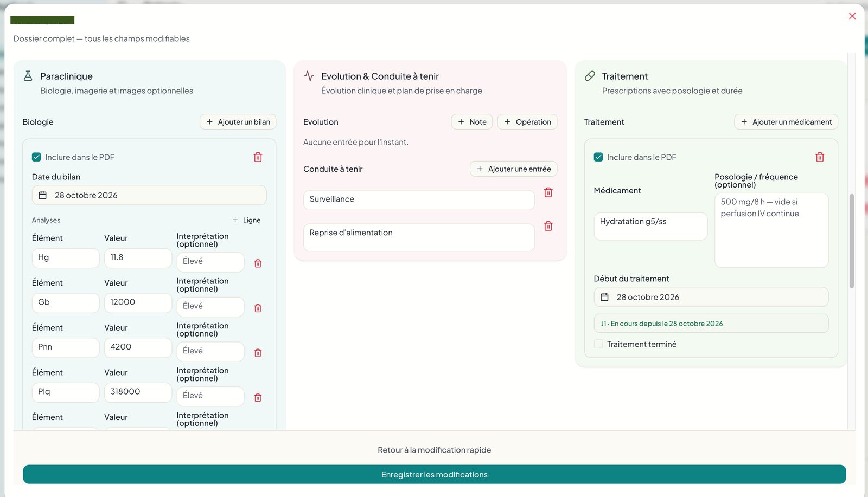Remove the Hg analysis row
This screenshot has width=868, height=497.
click(258, 263)
